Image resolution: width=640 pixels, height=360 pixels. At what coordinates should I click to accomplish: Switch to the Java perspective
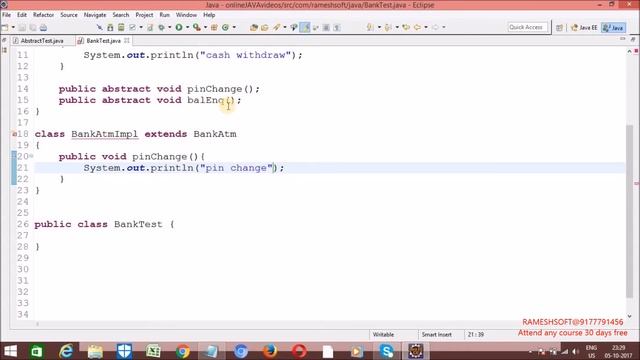coord(613,27)
